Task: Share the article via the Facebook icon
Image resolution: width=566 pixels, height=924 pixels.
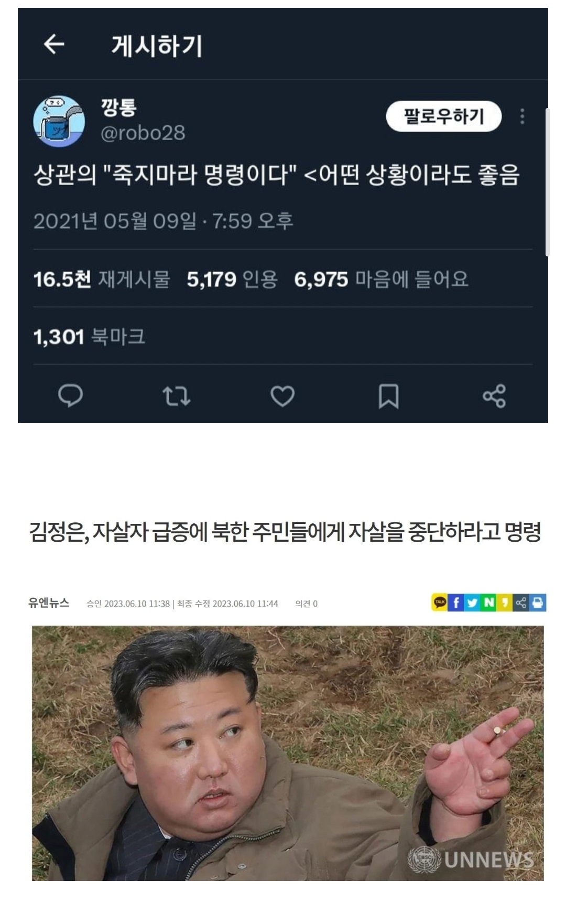Action: (455, 603)
